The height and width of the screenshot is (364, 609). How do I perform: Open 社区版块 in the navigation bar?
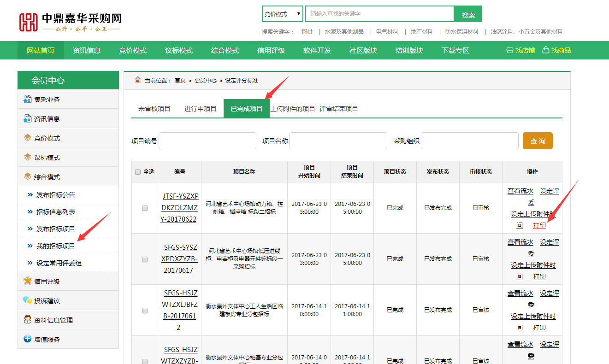[x=363, y=50]
